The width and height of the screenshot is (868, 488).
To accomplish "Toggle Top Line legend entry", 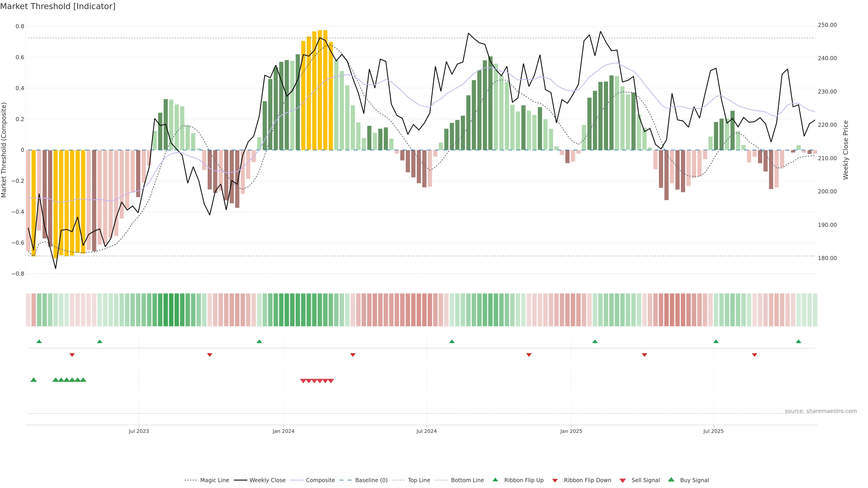I will (419, 480).
